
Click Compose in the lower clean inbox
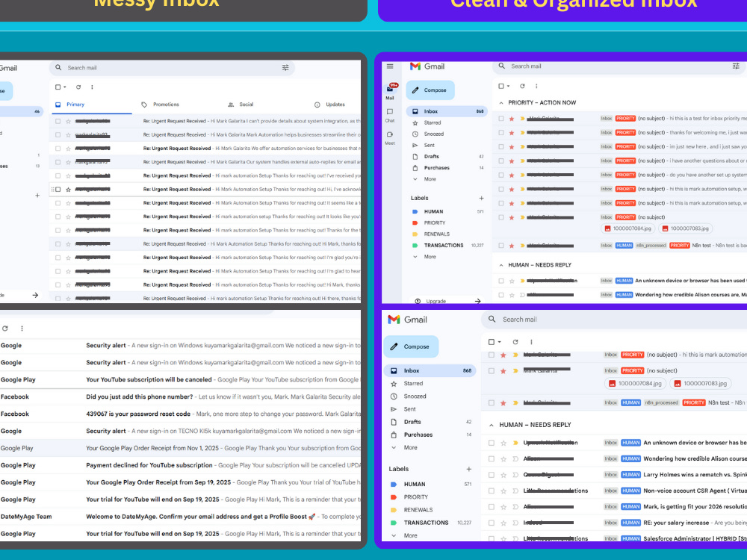(411, 346)
